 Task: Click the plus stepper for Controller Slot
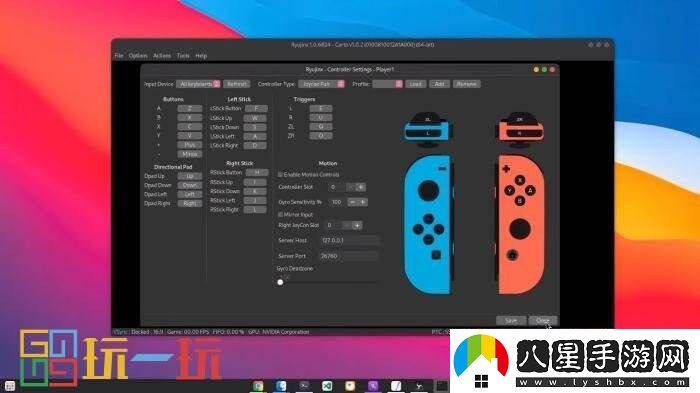361,187
